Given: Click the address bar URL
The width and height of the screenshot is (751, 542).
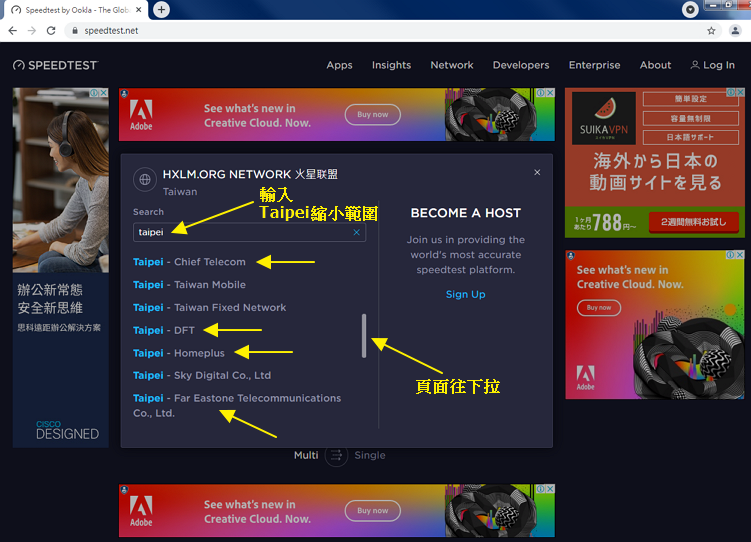Looking at the screenshot, I should pos(111,31).
